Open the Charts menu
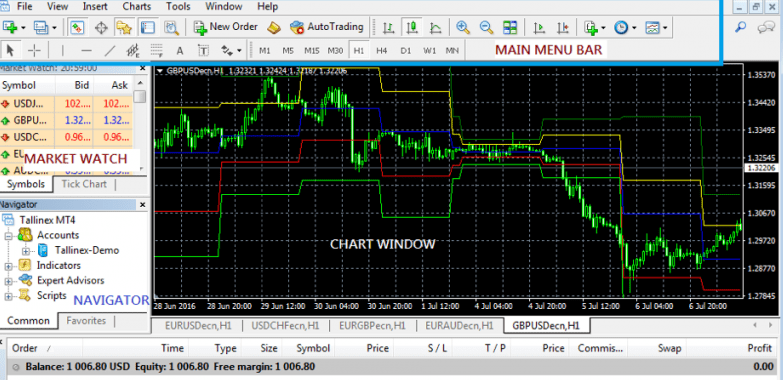783x380 pixels. 136,6
